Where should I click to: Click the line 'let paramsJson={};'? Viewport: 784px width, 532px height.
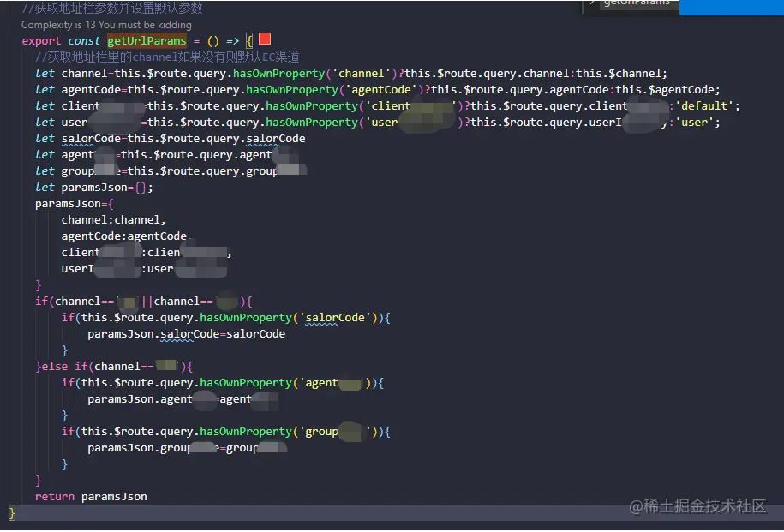(94, 187)
